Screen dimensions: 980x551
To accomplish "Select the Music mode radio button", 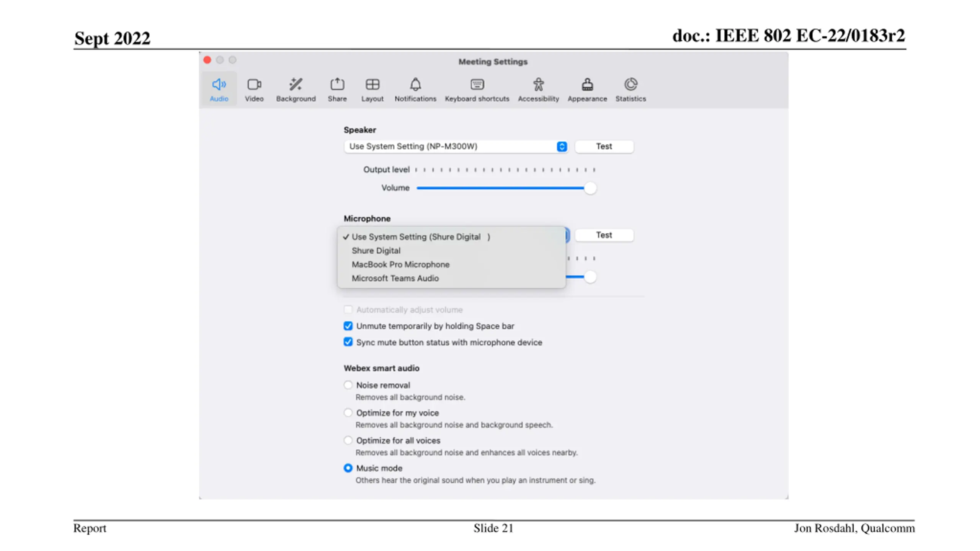I will click(x=348, y=468).
